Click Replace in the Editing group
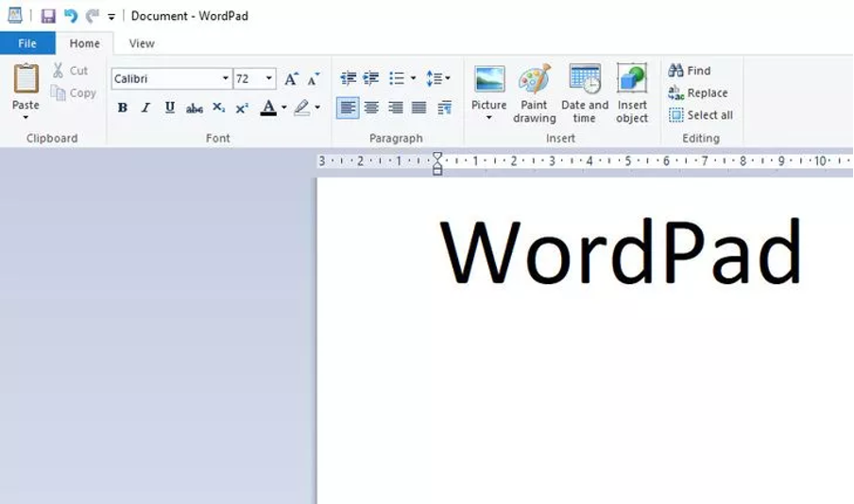The height and width of the screenshot is (504, 854). [698, 93]
